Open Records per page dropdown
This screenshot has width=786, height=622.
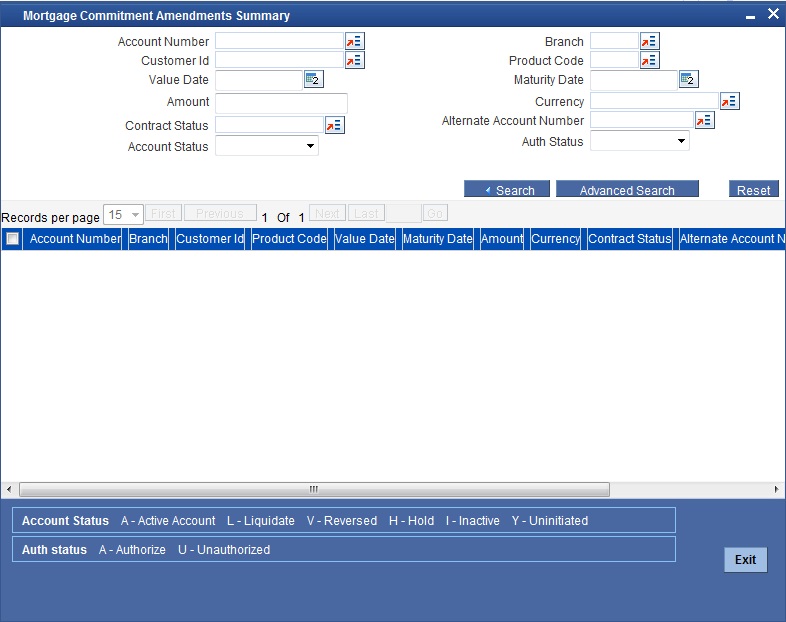point(123,215)
